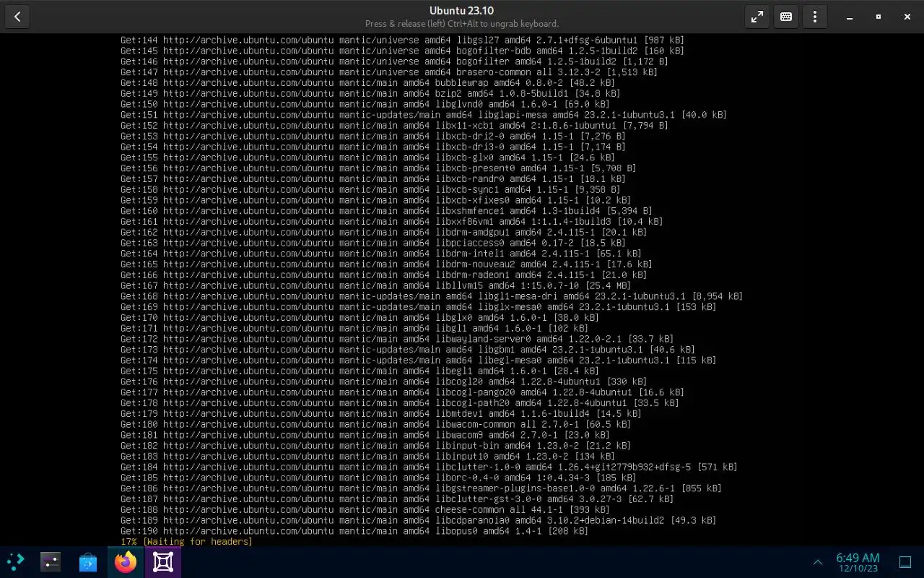Click the Get:158 libxcb-sync1 line

(370, 189)
